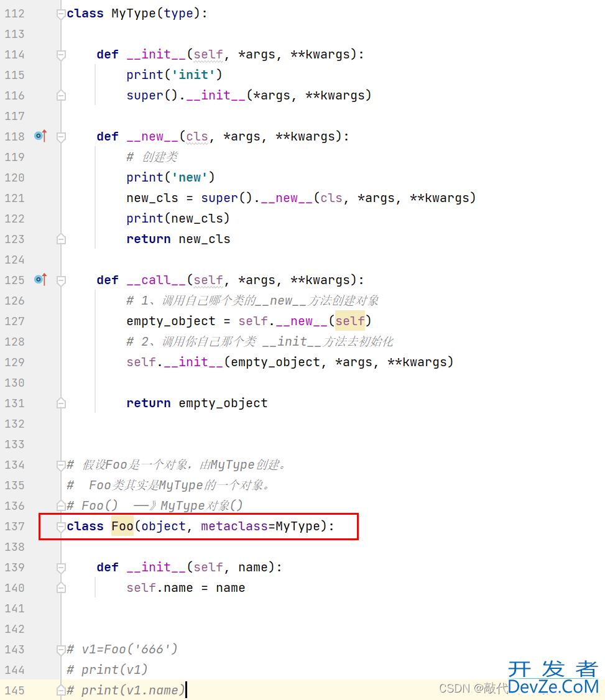Collapse the MyType class at line 112

point(61,14)
